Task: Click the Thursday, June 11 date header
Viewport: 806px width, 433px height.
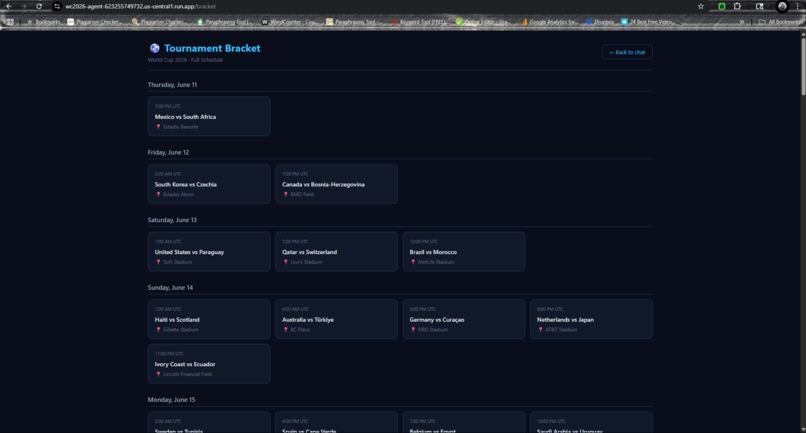Action: click(172, 85)
